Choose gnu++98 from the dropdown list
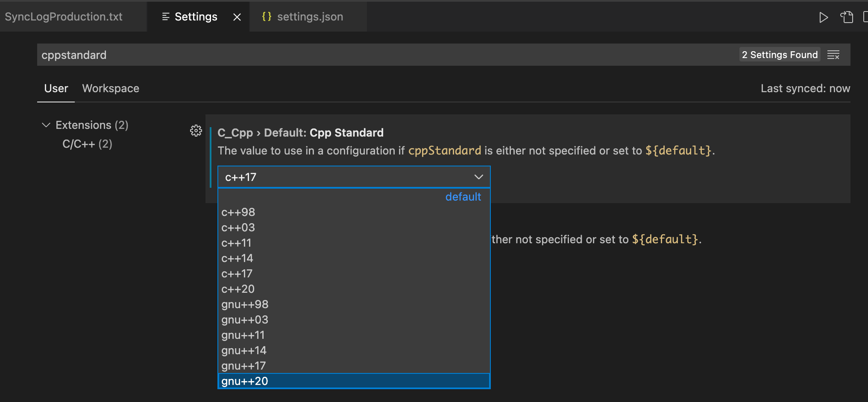The height and width of the screenshot is (402, 868). pyautogui.click(x=354, y=304)
